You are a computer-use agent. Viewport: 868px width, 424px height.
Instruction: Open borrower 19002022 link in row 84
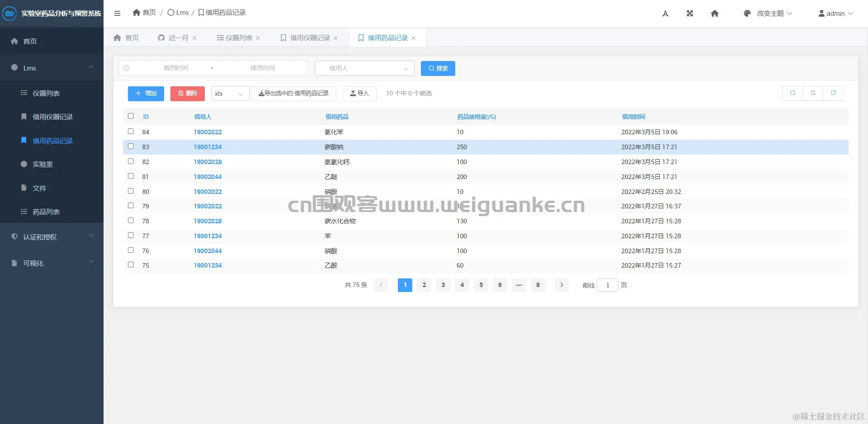(x=208, y=132)
